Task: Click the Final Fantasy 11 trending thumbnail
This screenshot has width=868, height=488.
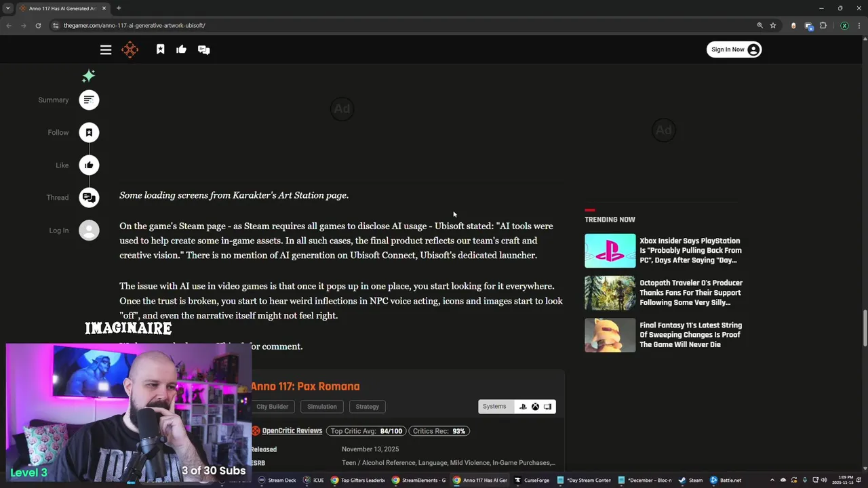Action: 610,335
